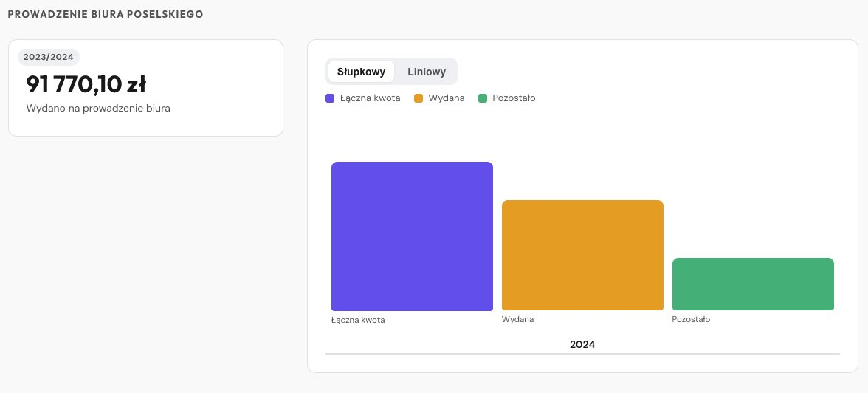Toggle the Łączna kwota legend label text
The image size is (868, 393).
tap(371, 98)
